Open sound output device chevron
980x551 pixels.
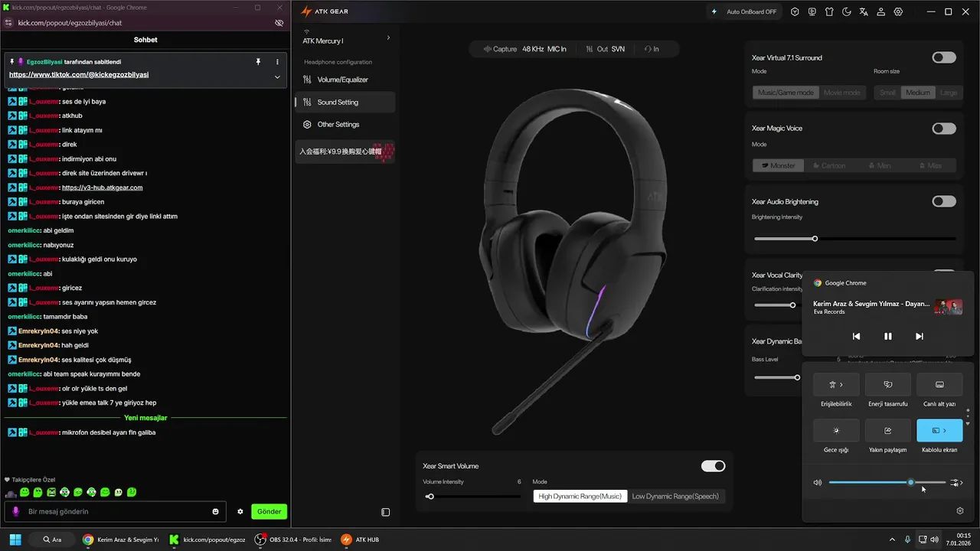(957, 483)
